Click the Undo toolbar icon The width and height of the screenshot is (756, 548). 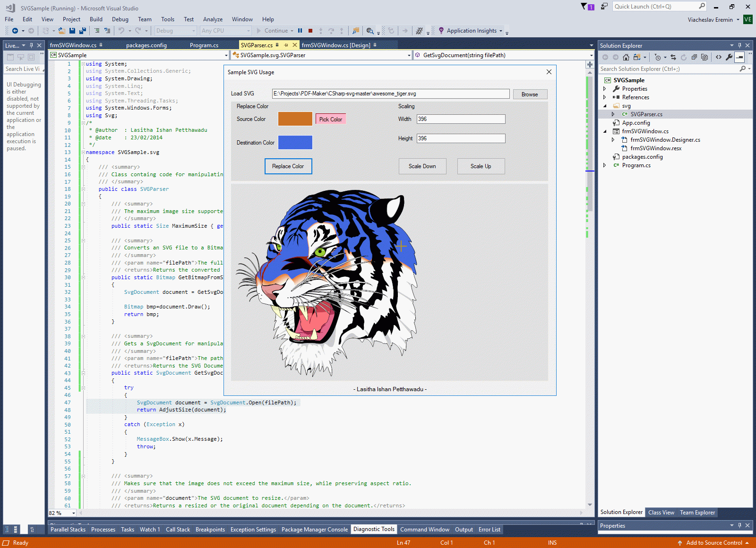pos(121,31)
